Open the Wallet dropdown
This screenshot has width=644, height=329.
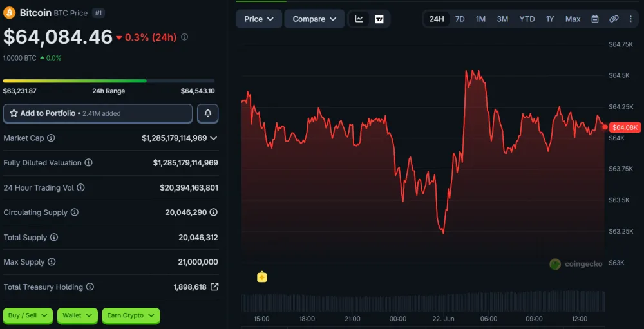77,315
